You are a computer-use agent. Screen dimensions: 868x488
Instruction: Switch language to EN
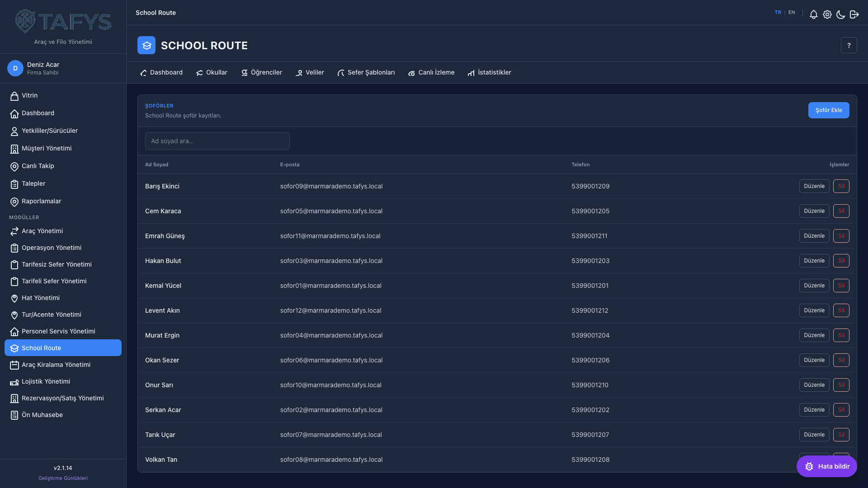pos(792,13)
